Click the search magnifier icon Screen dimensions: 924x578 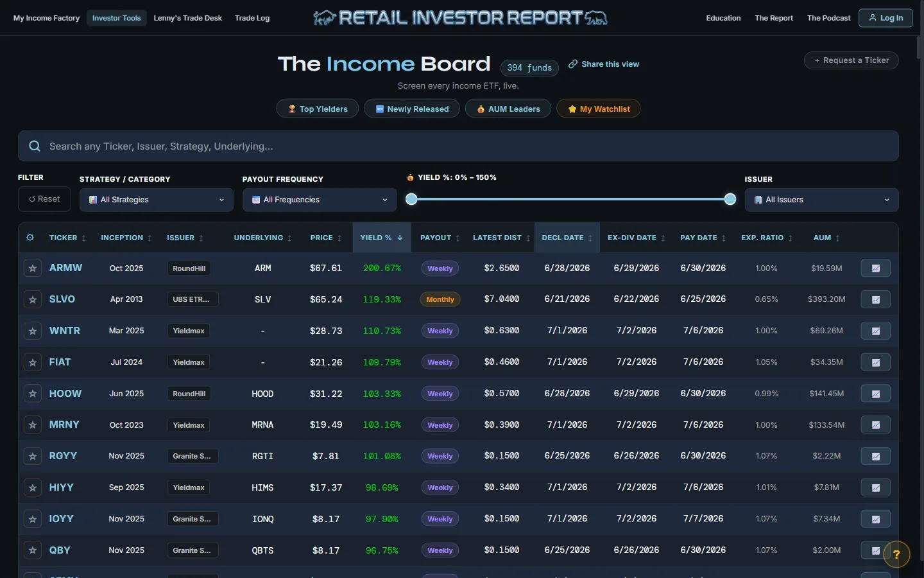pos(35,146)
